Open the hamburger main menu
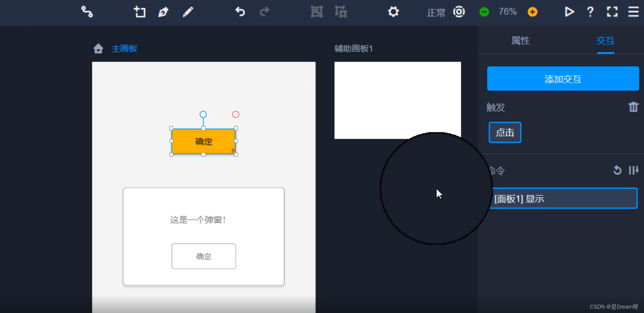Viewport: 644px width, 313px height. coord(633,12)
